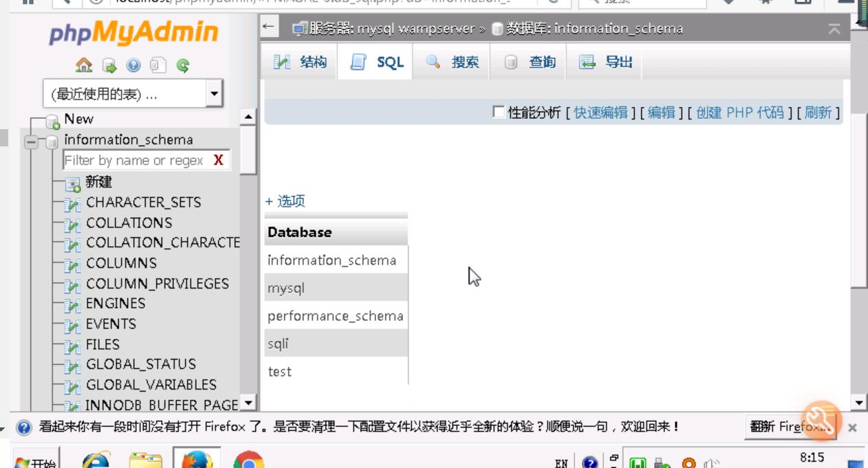Click the green WampServer tray icon
868x468 pixels.
[x=638, y=464]
